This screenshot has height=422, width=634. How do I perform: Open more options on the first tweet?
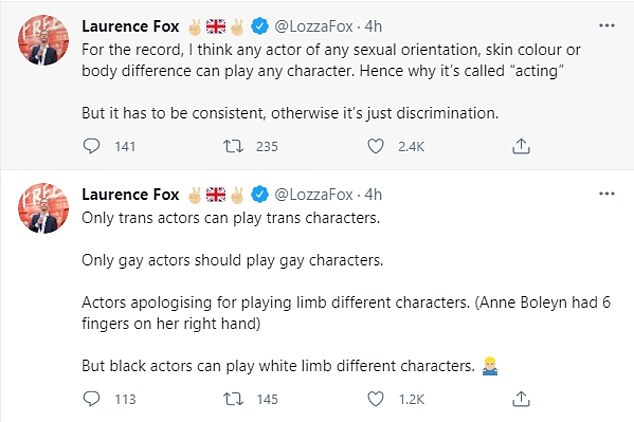click(603, 24)
